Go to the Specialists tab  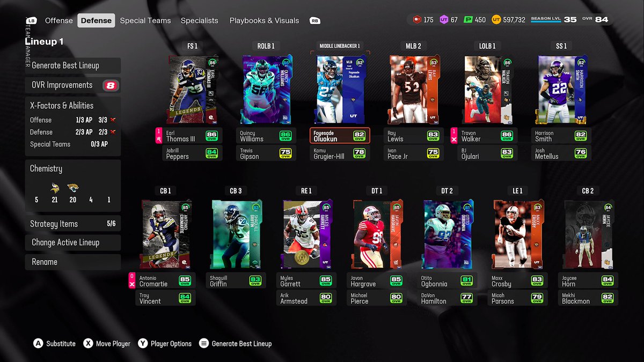coord(199,20)
